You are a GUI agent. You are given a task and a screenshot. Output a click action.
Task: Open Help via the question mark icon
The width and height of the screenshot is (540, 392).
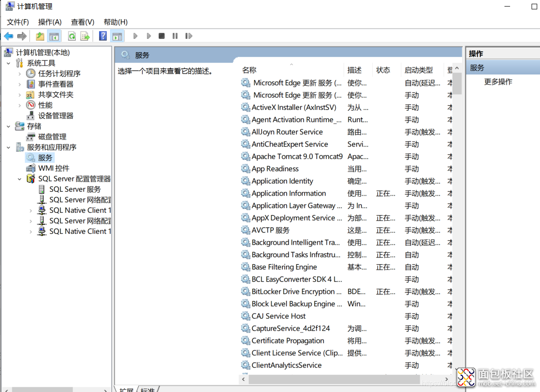[x=103, y=36]
